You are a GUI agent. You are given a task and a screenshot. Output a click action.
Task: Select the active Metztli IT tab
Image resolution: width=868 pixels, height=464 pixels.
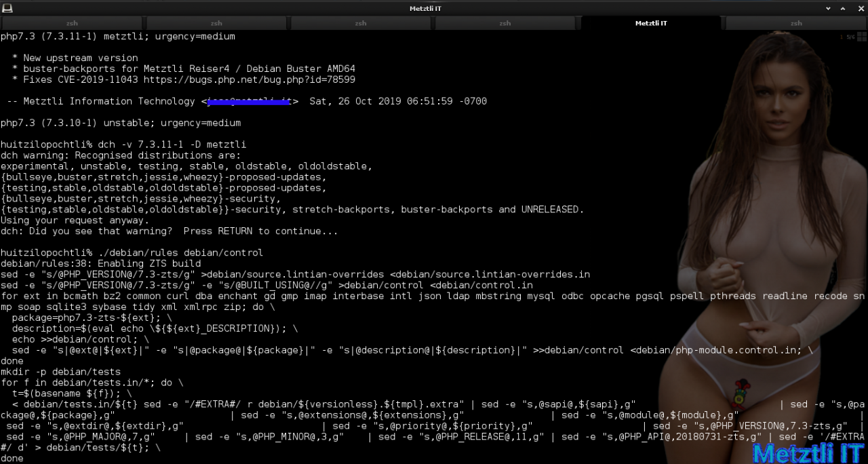651,23
